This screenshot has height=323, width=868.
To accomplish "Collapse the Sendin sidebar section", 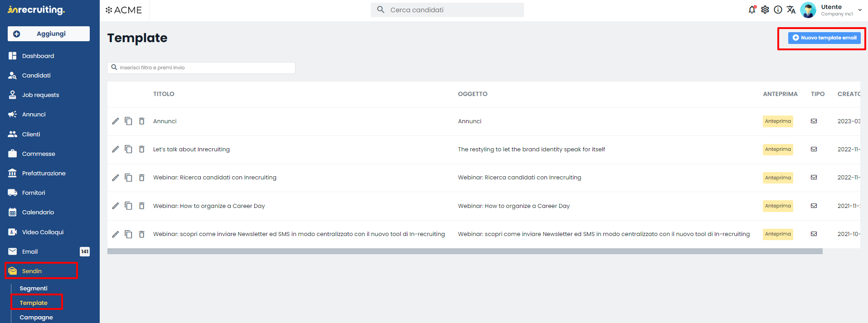I will 41,271.
